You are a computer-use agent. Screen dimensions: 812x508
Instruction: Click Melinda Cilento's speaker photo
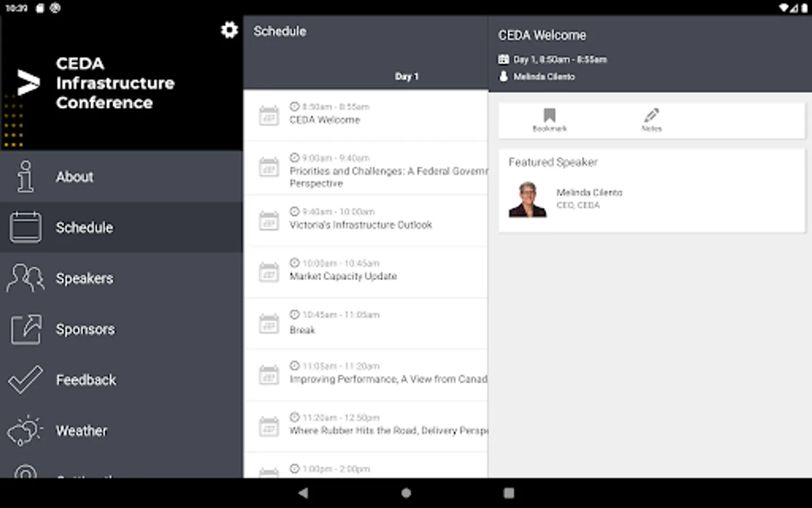[x=527, y=199]
